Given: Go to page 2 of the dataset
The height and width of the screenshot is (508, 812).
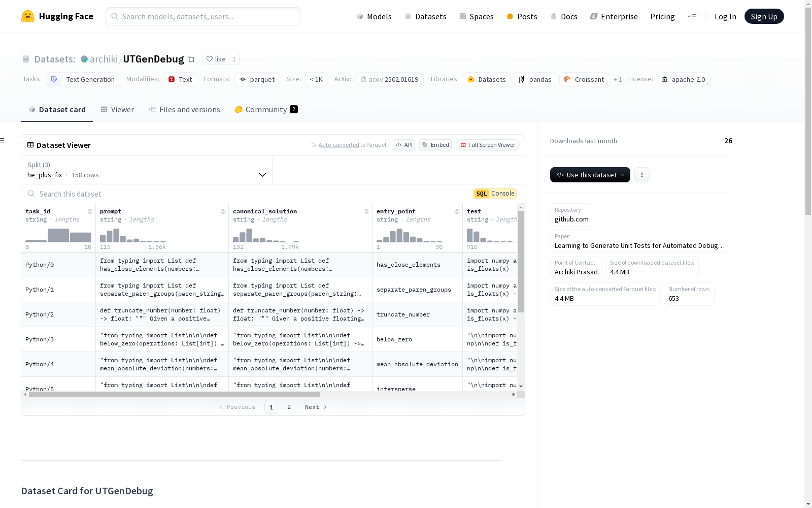Looking at the screenshot, I should (289, 407).
